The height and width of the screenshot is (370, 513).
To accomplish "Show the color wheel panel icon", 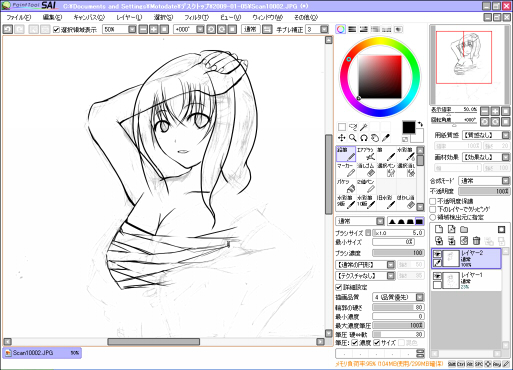I will 340,29.
